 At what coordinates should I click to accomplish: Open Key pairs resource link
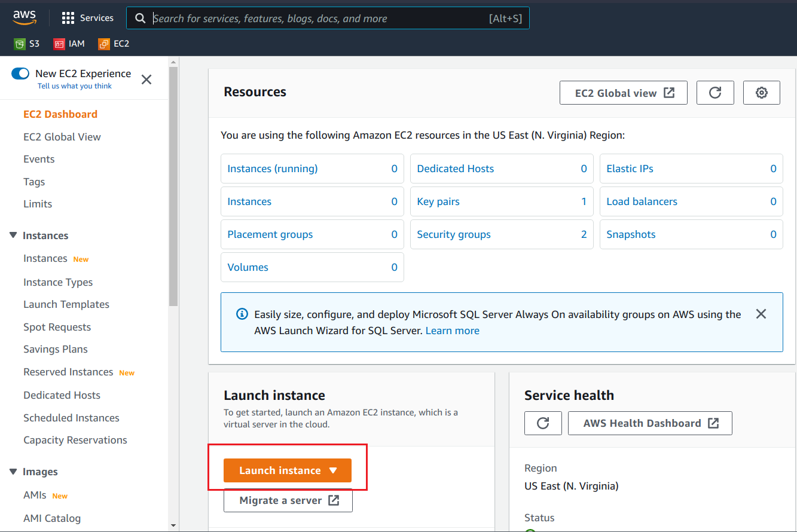pyautogui.click(x=438, y=201)
